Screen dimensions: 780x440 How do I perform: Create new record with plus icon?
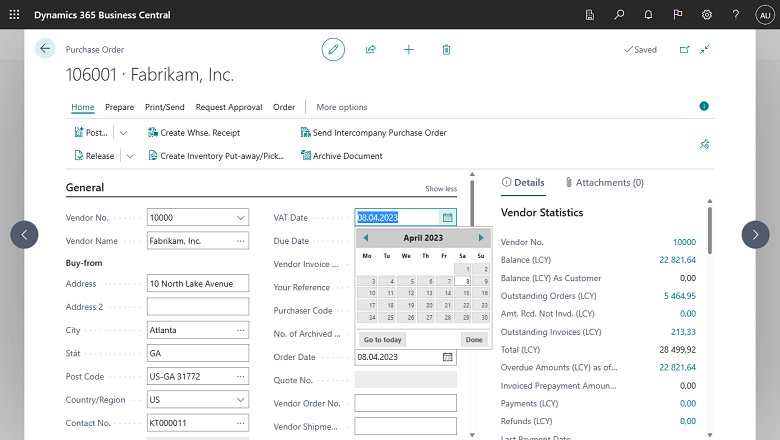(408, 49)
